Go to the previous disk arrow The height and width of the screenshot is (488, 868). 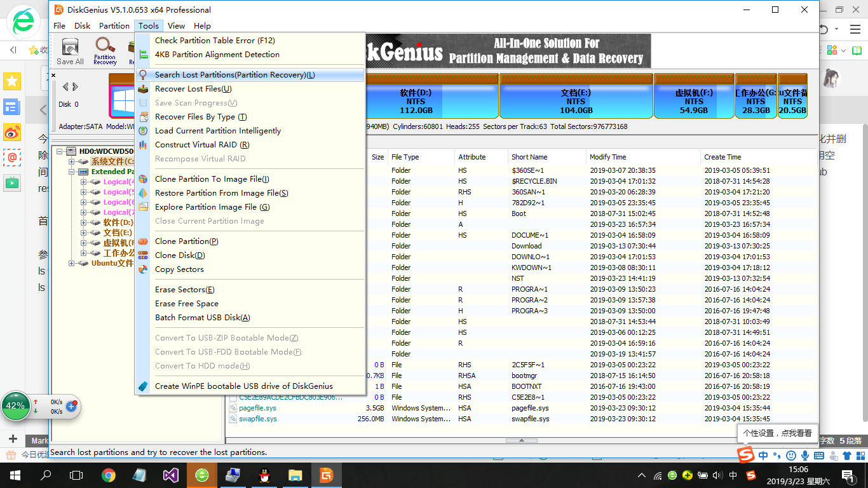(x=65, y=87)
